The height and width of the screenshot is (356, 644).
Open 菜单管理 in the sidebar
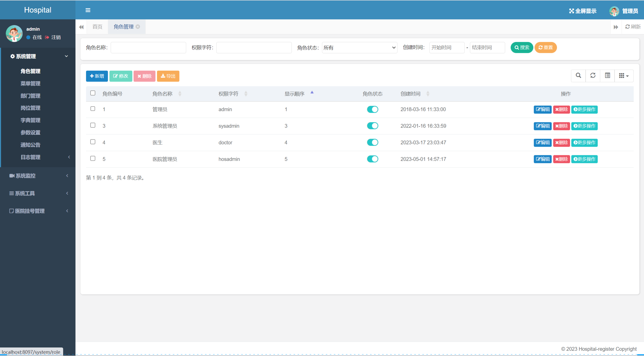[30, 84]
